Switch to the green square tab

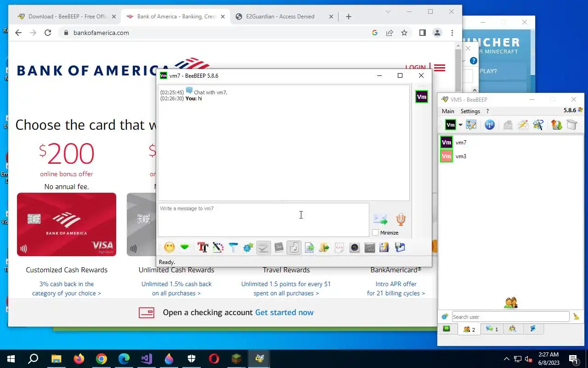point(447,329)
